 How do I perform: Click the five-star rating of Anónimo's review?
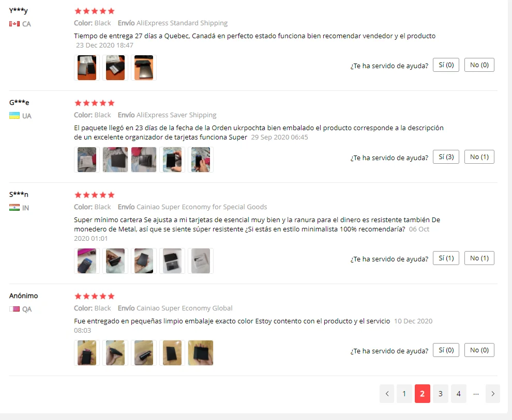tap(94, 296)
